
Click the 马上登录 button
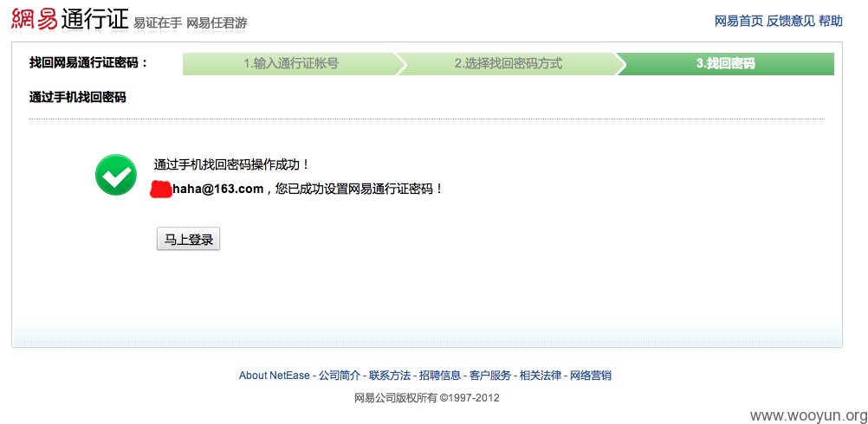pyautogui.click(x=188, y=239)
